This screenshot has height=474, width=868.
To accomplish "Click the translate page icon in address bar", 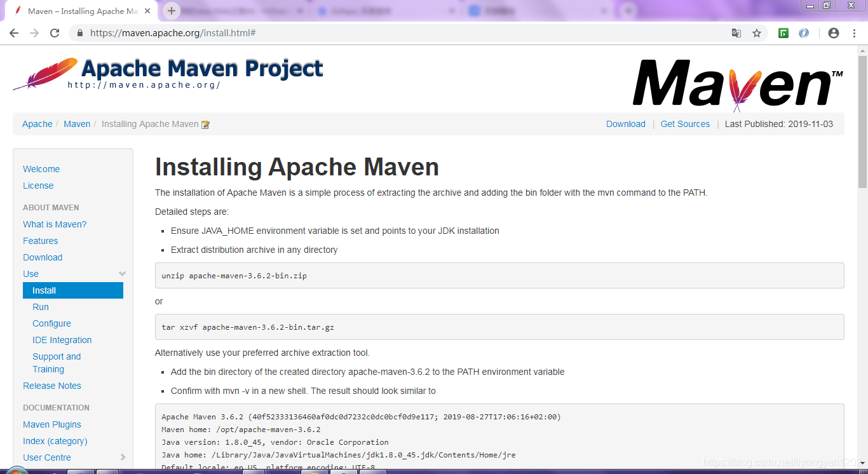I will [736, 33].
